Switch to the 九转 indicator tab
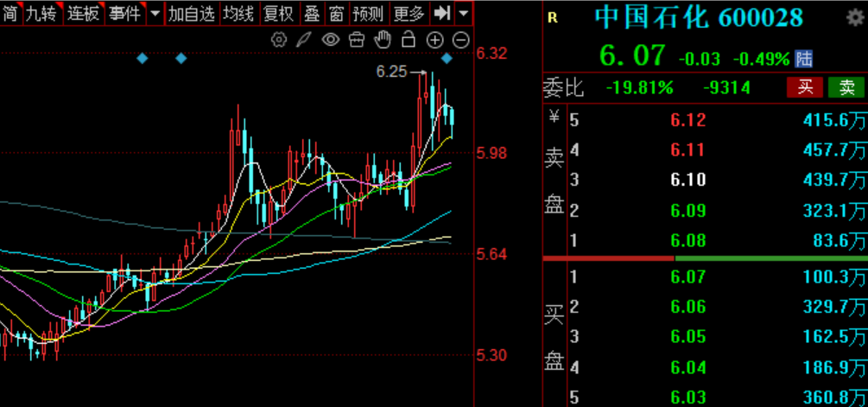 point(42,14)
